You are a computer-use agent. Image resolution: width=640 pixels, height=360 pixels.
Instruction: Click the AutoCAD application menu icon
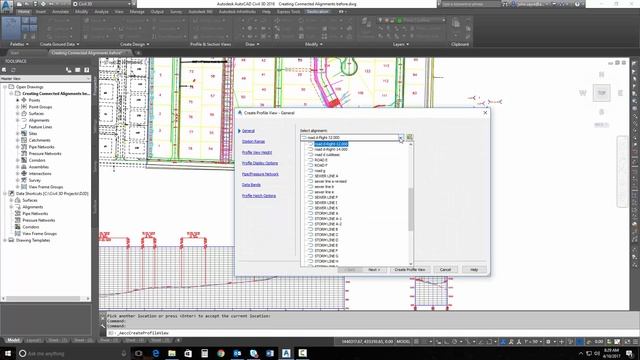click(x=6, y=6)
